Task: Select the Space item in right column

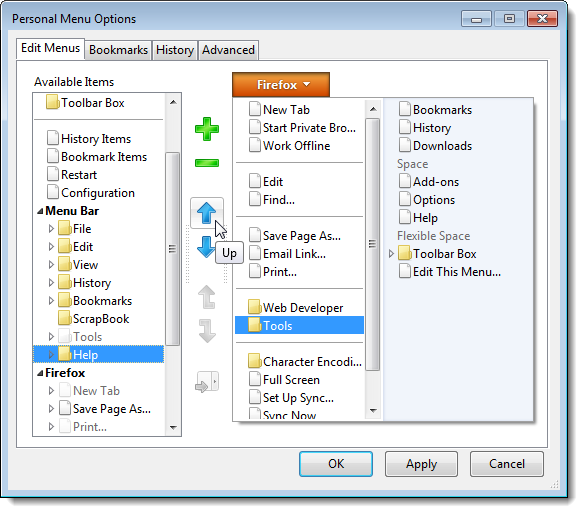Action: pyautogui.click(x=412, y=164)
